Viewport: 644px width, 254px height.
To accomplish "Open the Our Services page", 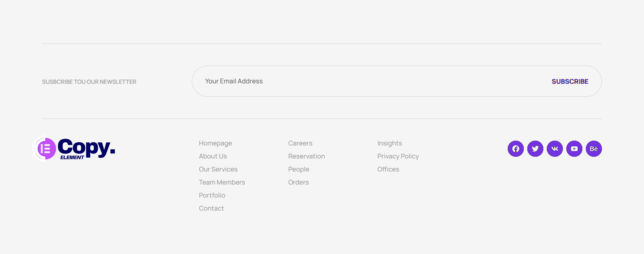I will click(218, 169).
